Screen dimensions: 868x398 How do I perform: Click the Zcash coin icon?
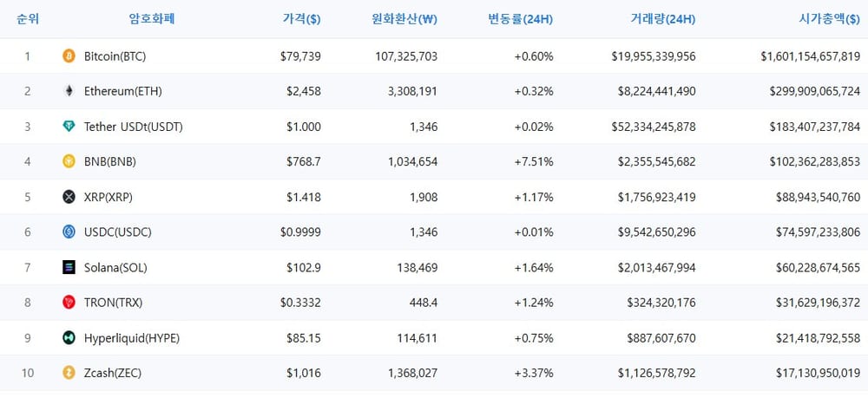[x=69, y=373]
